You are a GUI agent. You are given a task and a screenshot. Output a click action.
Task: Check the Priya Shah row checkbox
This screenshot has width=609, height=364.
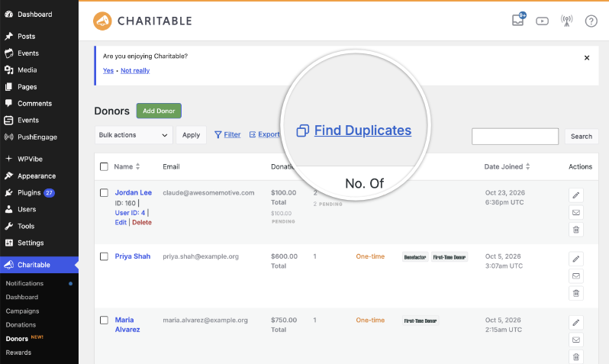tap(104, 256)
